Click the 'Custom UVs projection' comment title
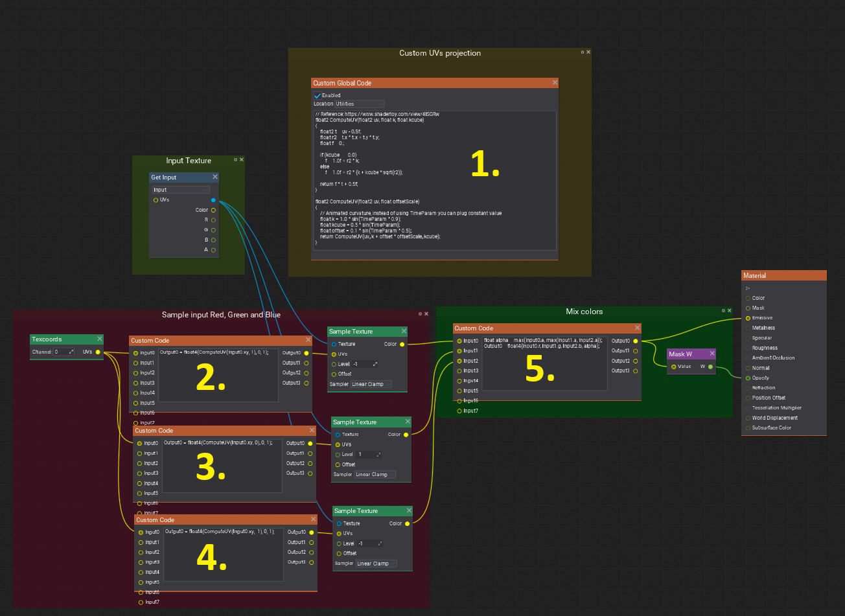Viewport: 845px width, 616px height. coord(440,53)
